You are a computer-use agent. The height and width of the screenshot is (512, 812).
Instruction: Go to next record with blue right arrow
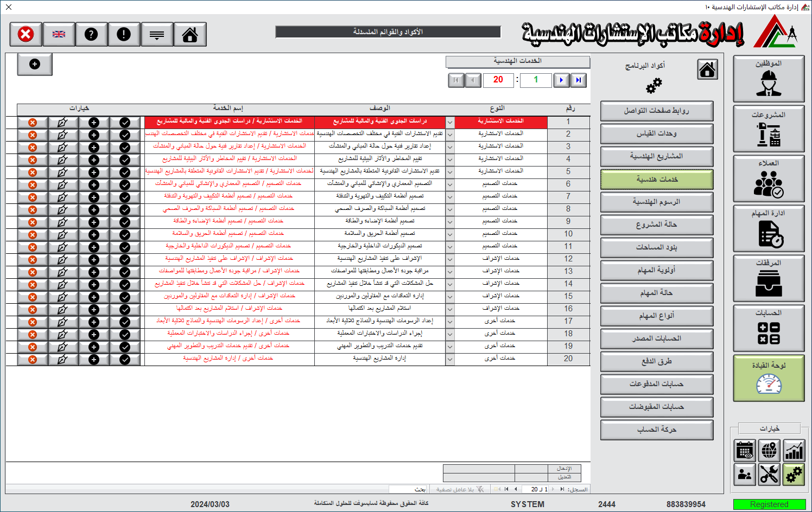[561, 80]
